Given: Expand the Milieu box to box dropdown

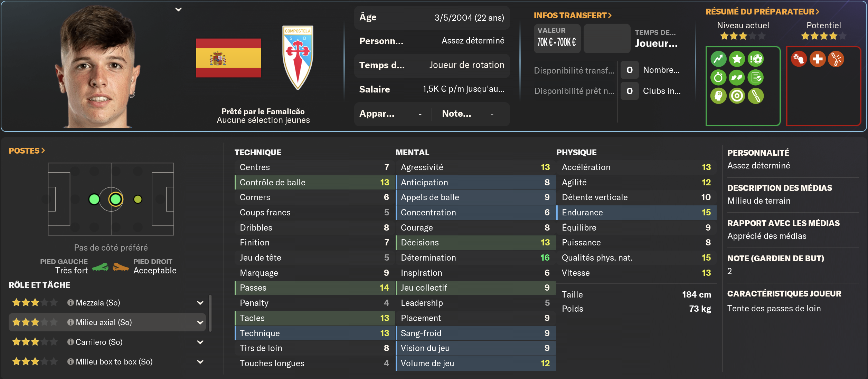Looking at the screenshot, I should coord(200,362).
